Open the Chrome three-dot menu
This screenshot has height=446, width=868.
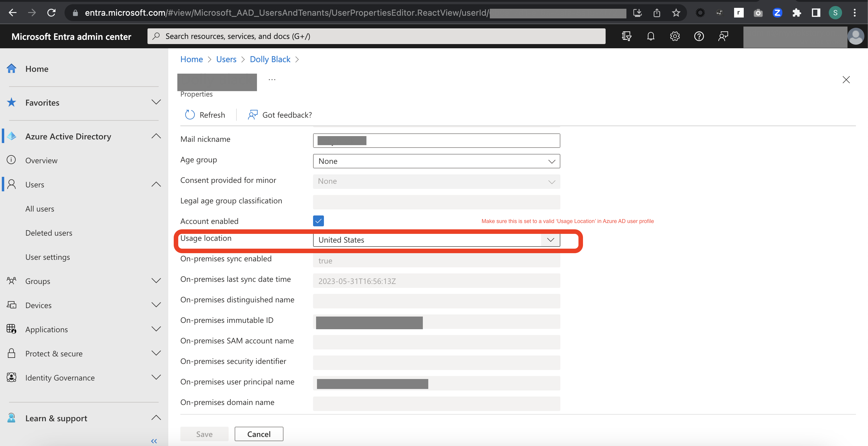click(854, 13)
